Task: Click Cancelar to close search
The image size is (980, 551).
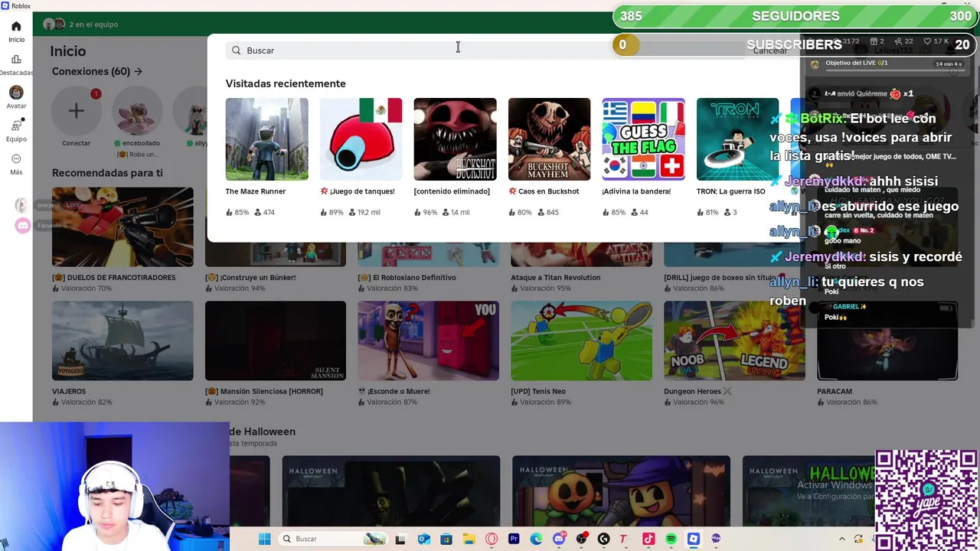Action: [x=769, y=51]
